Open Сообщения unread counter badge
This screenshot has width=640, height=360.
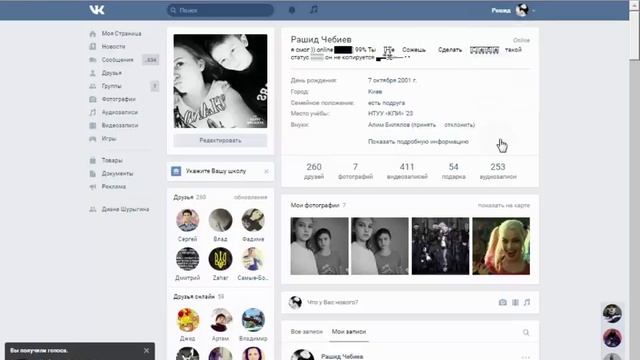(x=151, y=60)
